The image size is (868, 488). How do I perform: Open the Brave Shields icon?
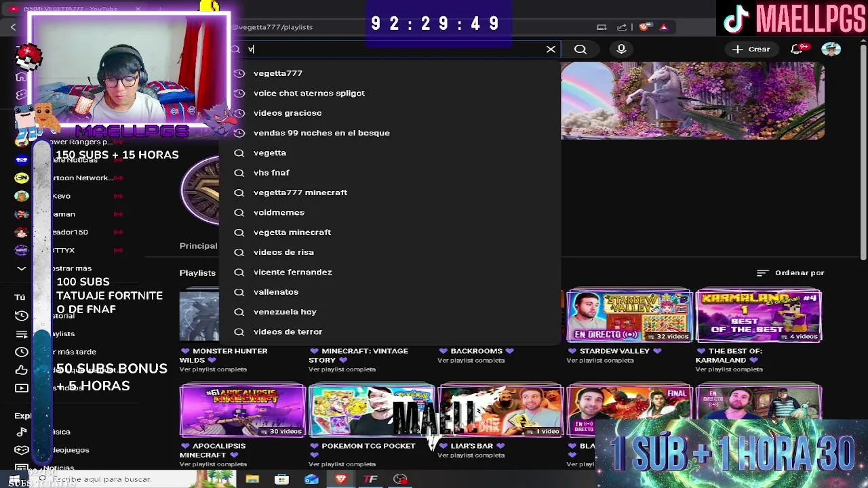click(644, 27)
